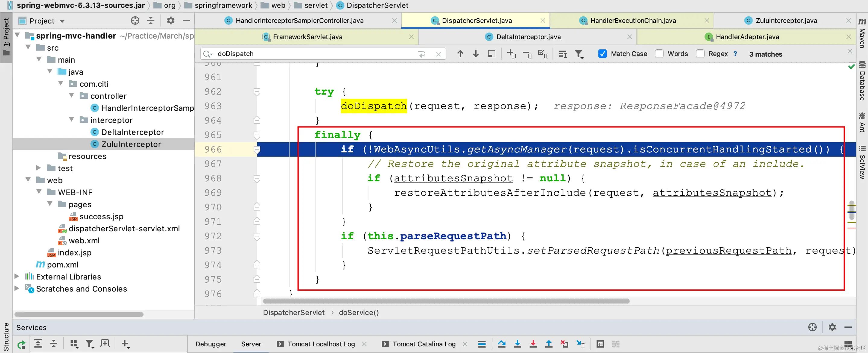Image resolution: width=868 pixels, height=353 pixels.
Task: Click doService() breadcrumb
Action: click(x=359, y=313)
